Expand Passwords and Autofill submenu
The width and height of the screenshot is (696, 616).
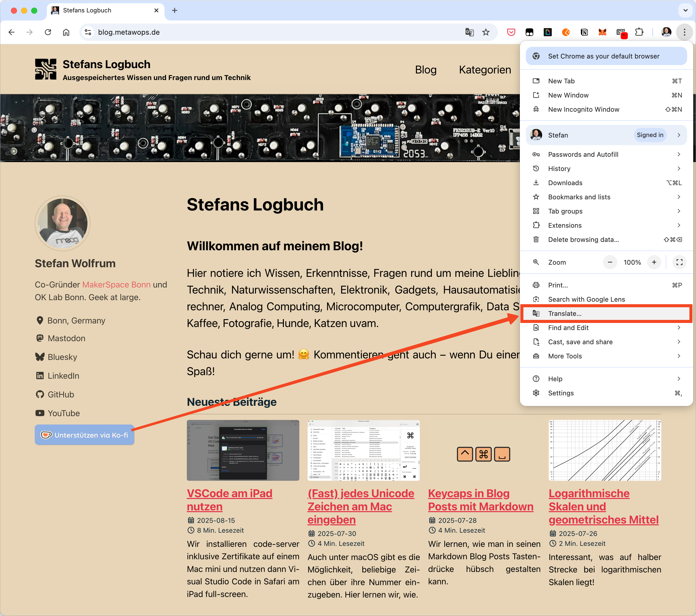[606, 155]
